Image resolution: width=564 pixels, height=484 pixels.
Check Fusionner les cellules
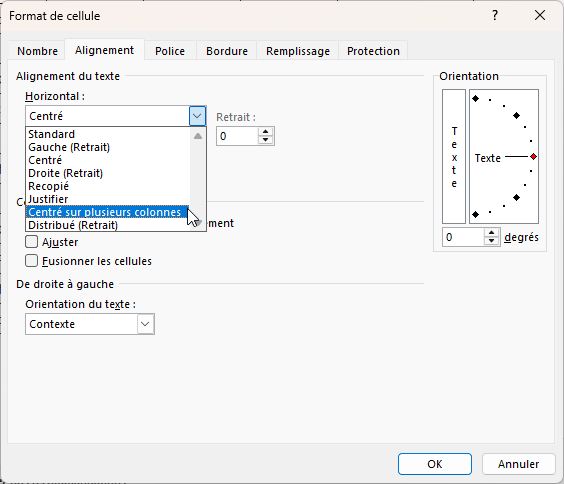coord(32,261)
